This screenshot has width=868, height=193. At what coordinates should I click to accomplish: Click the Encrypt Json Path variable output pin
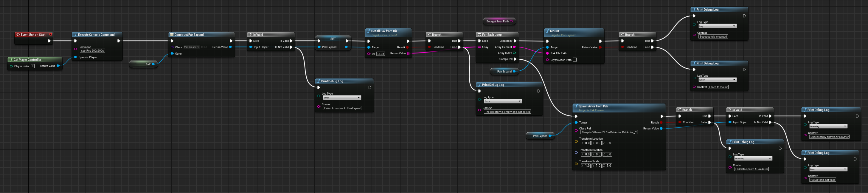coord(511,21)
